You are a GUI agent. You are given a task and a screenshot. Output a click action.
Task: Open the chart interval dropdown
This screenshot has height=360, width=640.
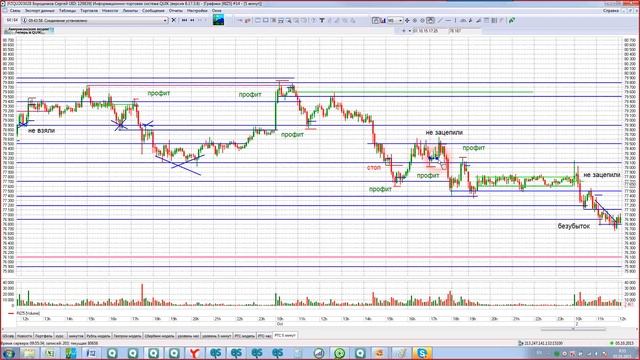pos(400,20)
